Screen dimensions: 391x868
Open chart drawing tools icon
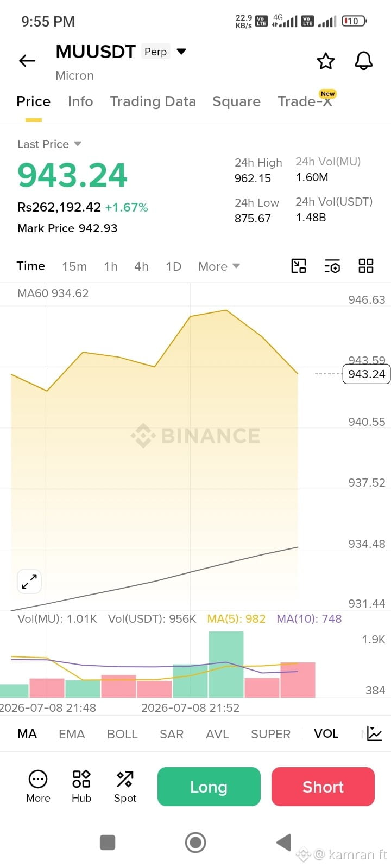pyautogui.click(x=299, y=266)
